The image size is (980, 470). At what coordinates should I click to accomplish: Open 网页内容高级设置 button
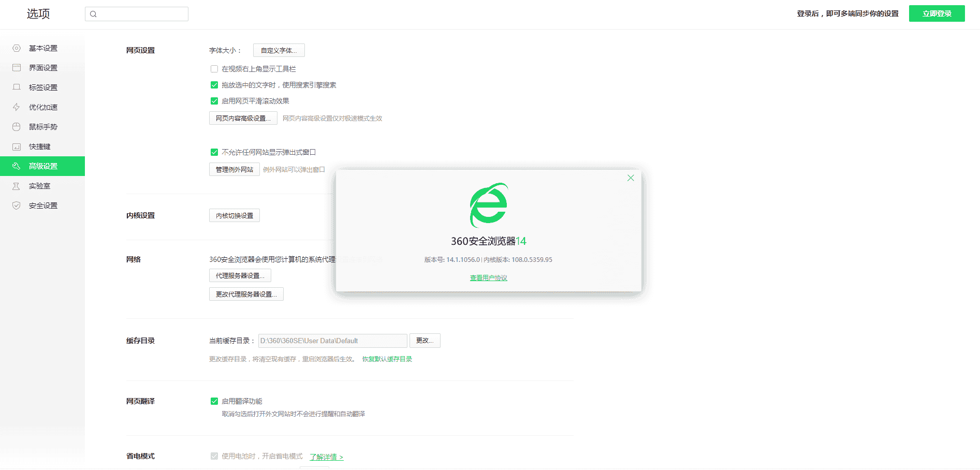[x=243, y=118]
